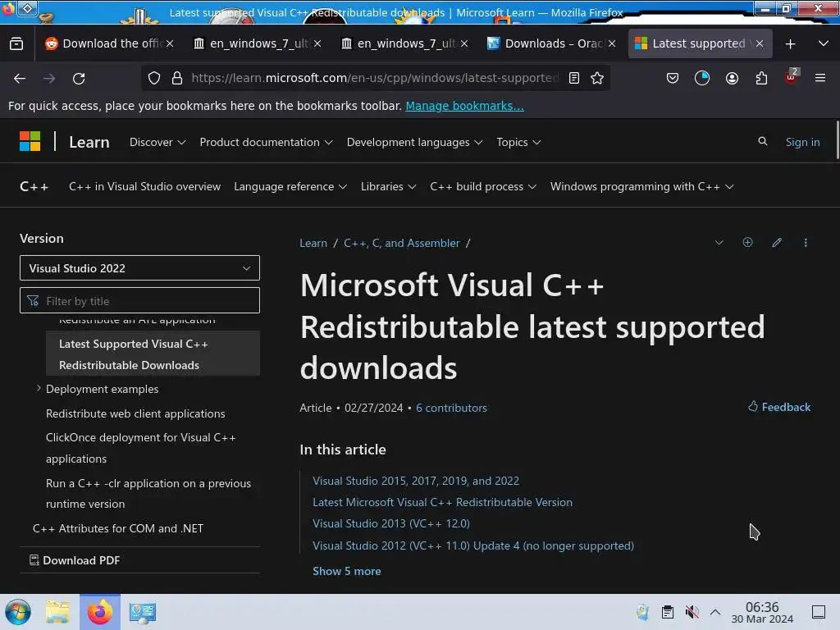Click the C++ section heading link

[34, 186]
